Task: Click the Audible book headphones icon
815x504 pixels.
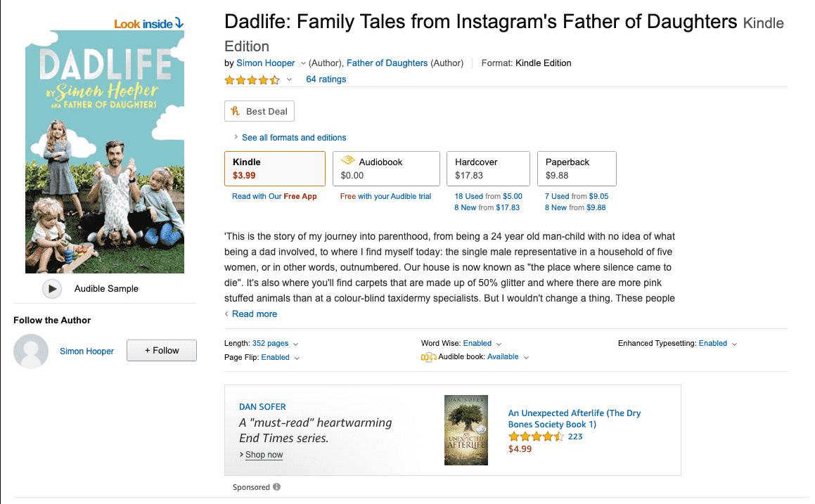Action: tap(428, 357)
